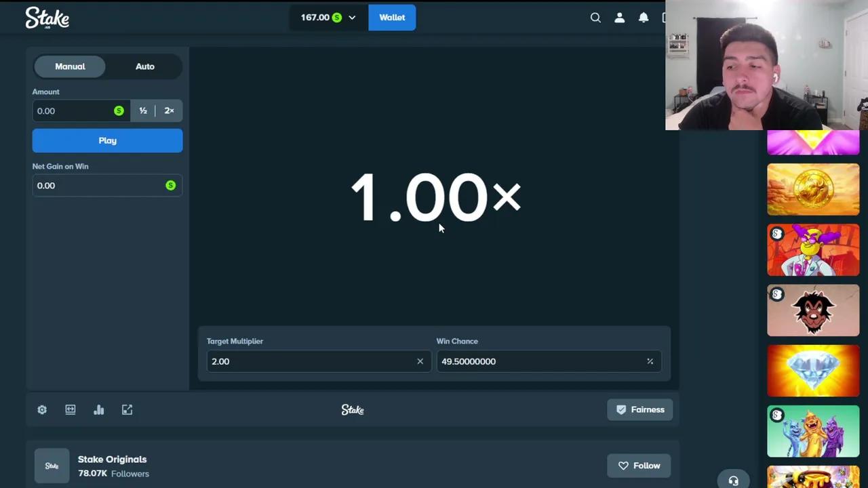Clear the Target Multiplier with the X icon
The width and height of the screenshot is (868, 488).
[x=420, y=361]
